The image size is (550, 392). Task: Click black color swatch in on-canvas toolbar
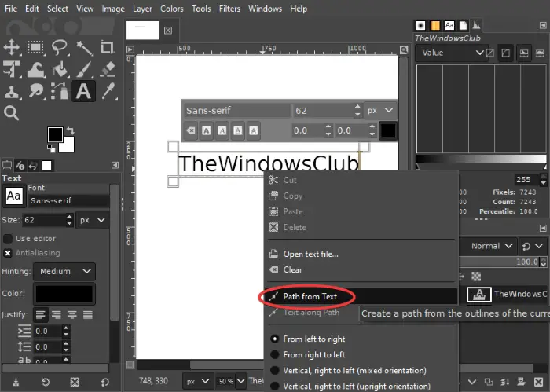coord(388,130)
